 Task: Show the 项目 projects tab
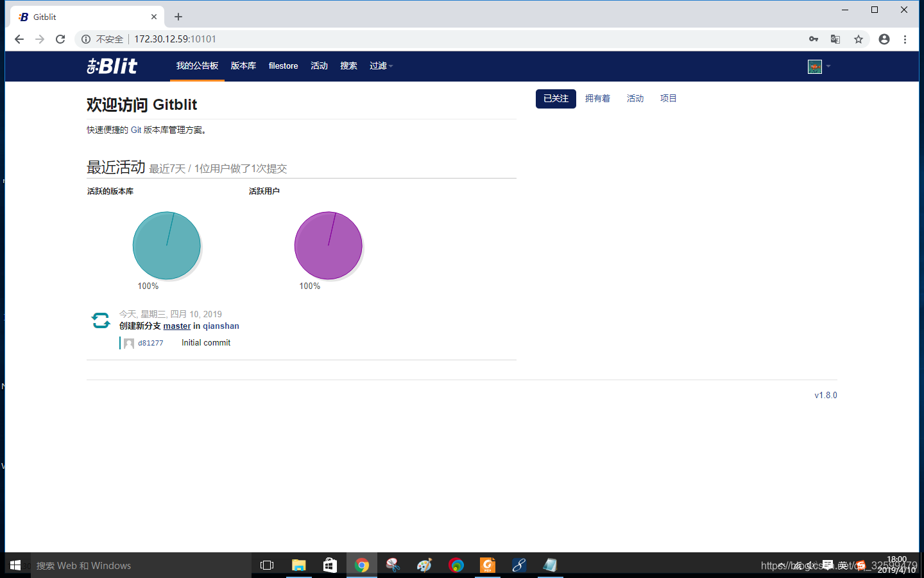668,98
